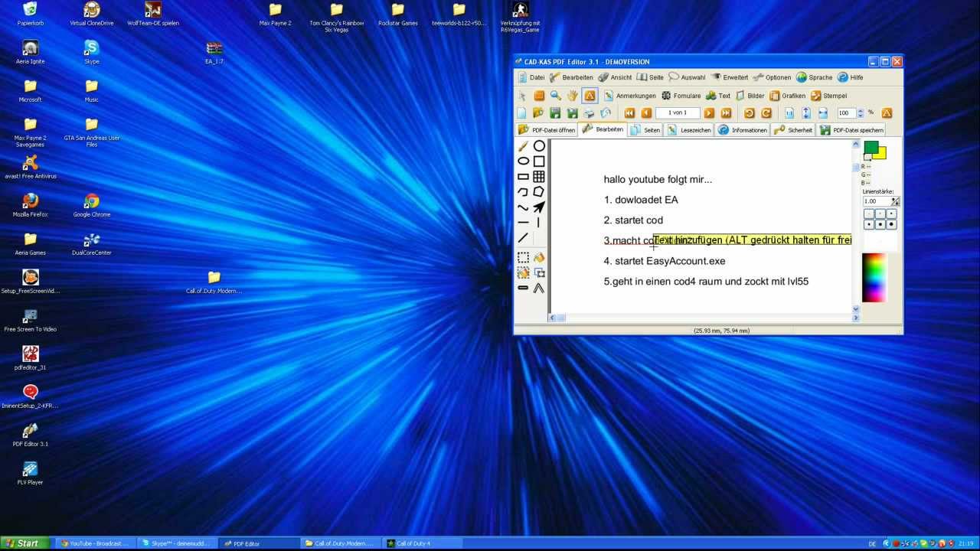Image resolution: width=980 pixels, height=551 pixels.
Task: Jump to the first page
Action: pyautogui.click(x=629, y=112)
